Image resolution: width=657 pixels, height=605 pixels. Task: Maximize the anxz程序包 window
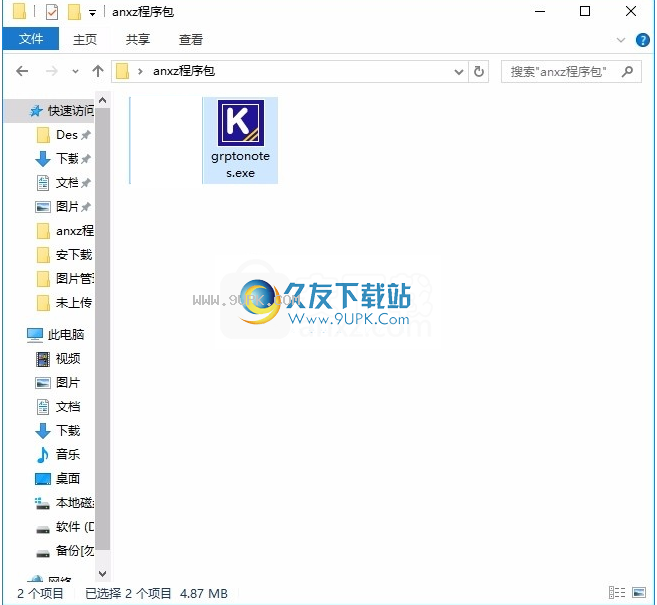(585, 12)
